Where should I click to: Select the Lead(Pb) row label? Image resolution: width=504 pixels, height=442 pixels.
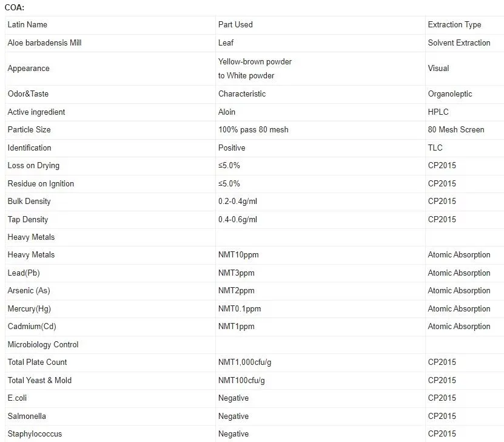pyautogui.click(x=24, y=273)
